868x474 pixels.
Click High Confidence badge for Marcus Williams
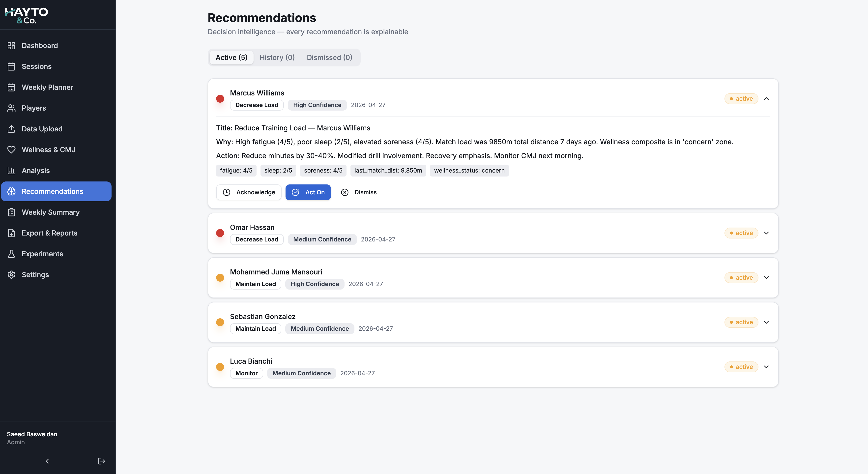pyautogui.click(x=317, y=105)
